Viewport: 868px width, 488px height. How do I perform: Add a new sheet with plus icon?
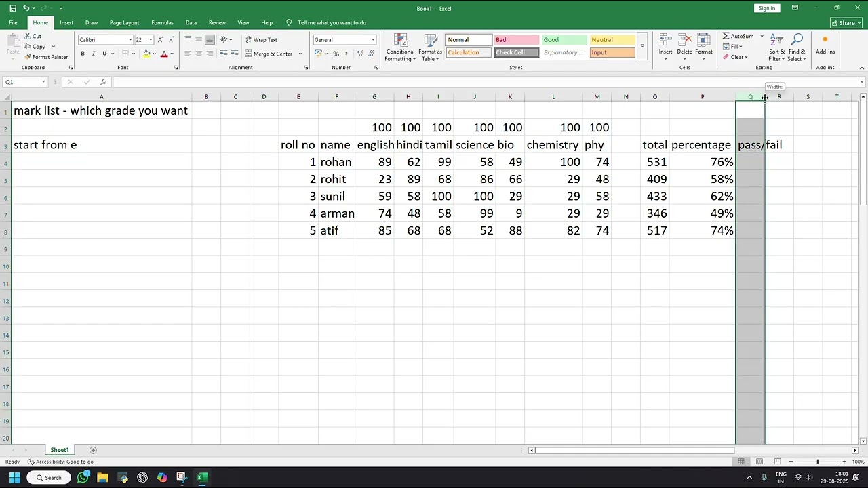(x=93, y=450)
